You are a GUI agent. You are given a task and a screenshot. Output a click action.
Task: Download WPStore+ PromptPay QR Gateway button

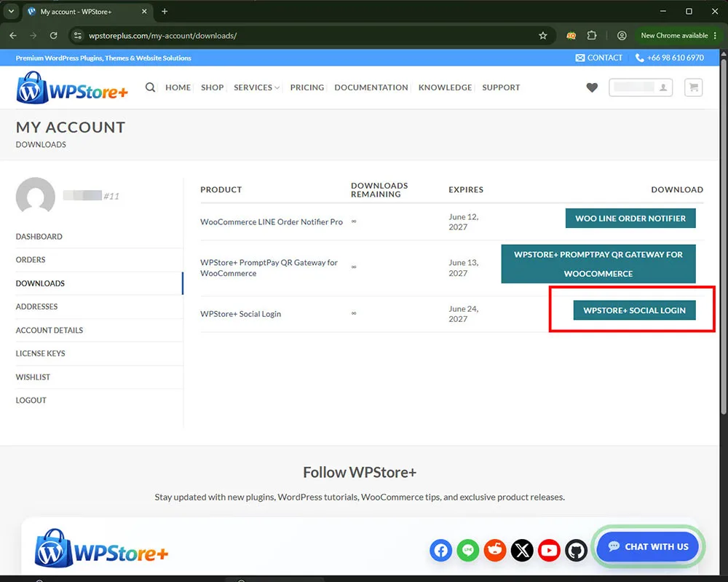(598, 264)
